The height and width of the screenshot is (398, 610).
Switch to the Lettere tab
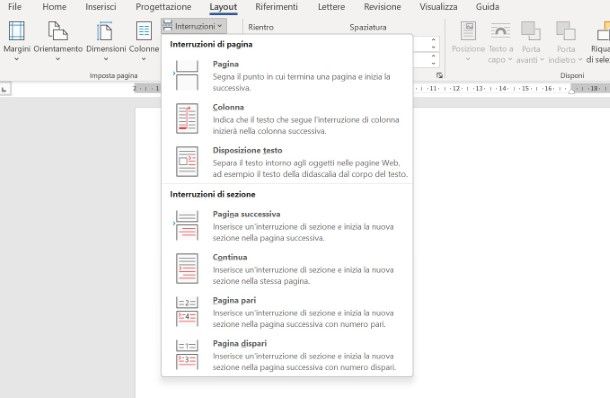331,7
